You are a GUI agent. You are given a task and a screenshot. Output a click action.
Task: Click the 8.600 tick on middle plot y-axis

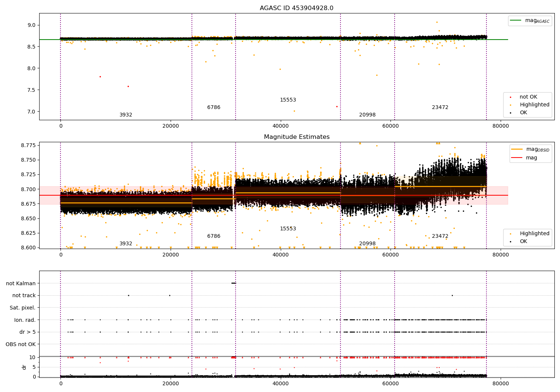pos(28,248)
